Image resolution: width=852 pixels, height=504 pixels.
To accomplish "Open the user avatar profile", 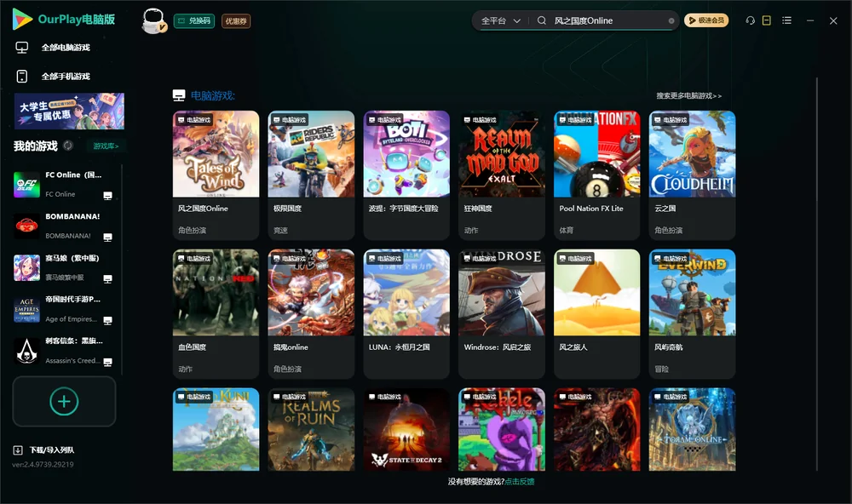I will point(153,20).
